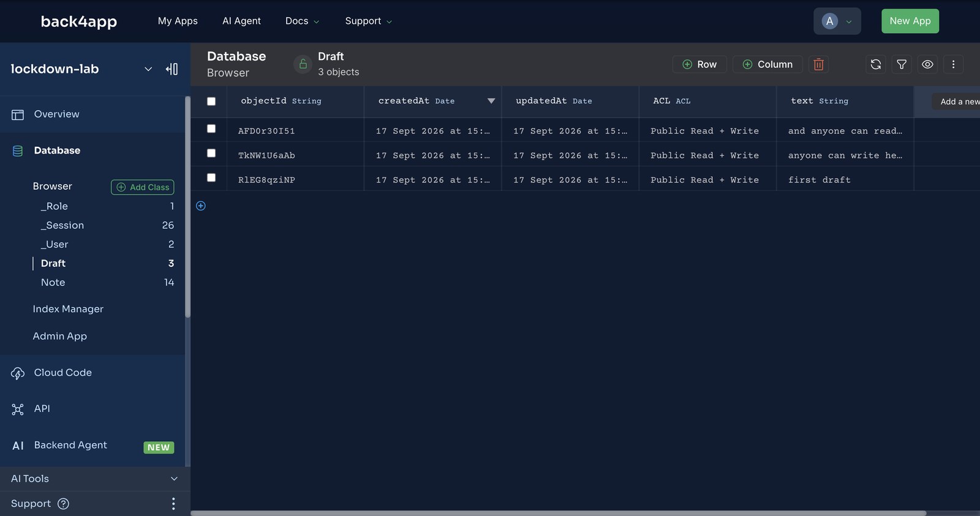Viewport: 980px width, 516px height.
Task: Click the Add Class button
Action: click(142, 187)
